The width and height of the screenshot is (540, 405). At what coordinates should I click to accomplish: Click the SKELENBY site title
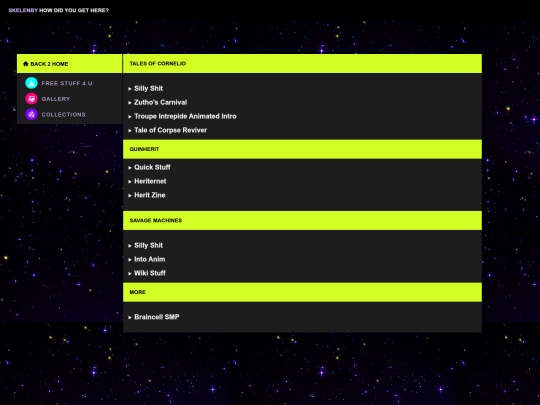click(x=23, y=10)
